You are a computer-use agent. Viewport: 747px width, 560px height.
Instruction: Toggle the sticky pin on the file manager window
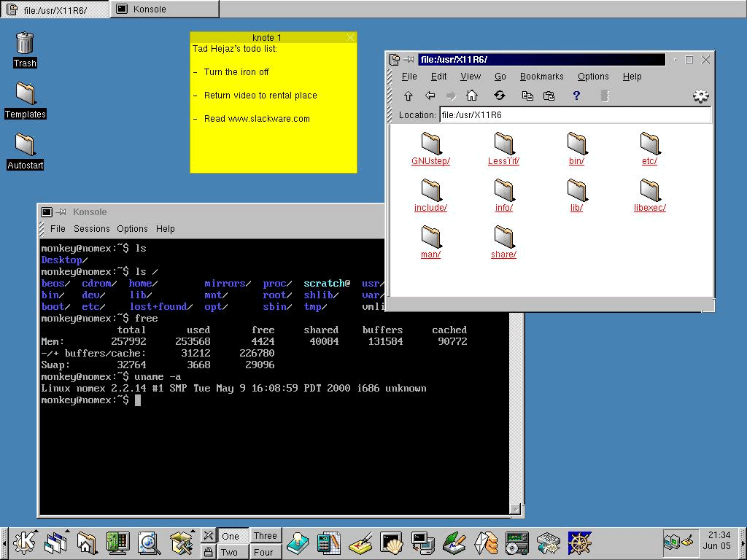[409, 60]
